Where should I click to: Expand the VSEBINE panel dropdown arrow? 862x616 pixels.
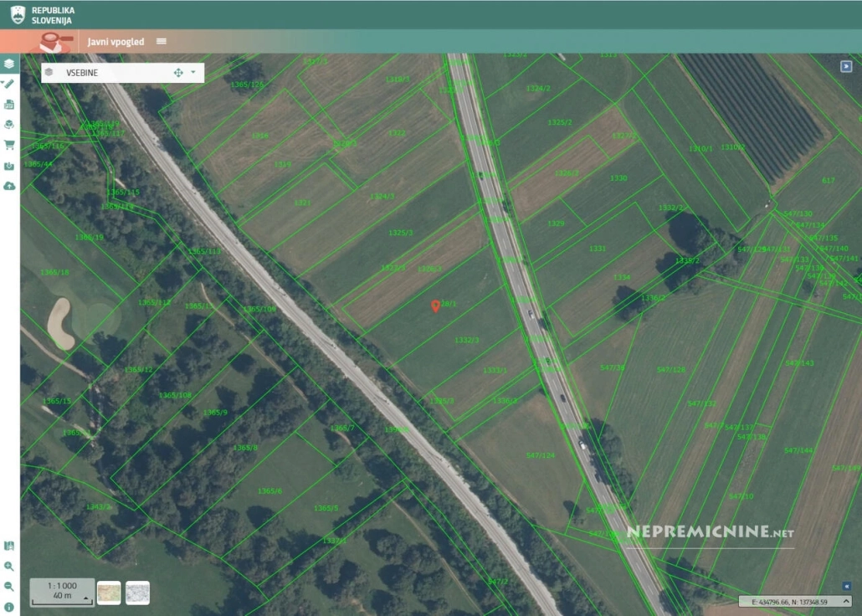coord(193,72)
